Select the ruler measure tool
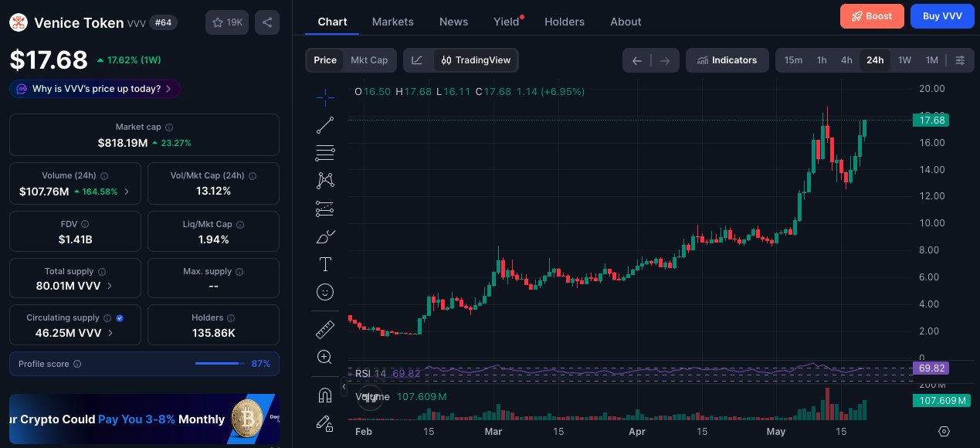 [325, 330]
